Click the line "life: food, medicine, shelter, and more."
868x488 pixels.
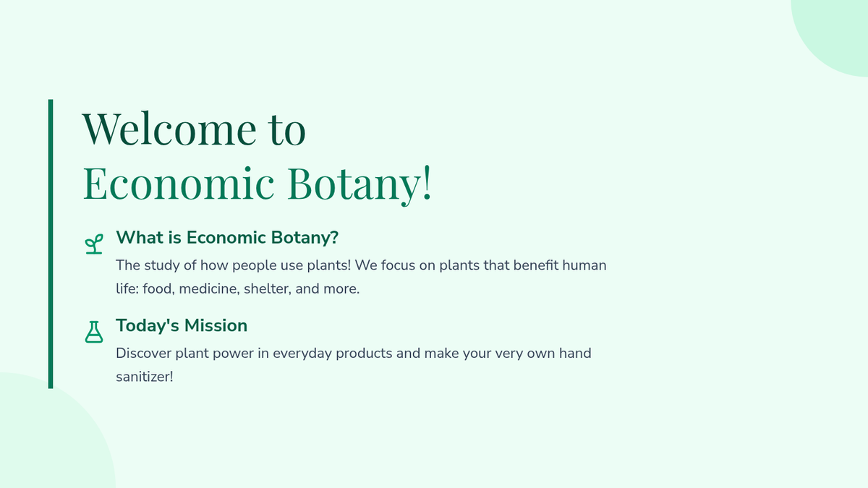point(238,289)
